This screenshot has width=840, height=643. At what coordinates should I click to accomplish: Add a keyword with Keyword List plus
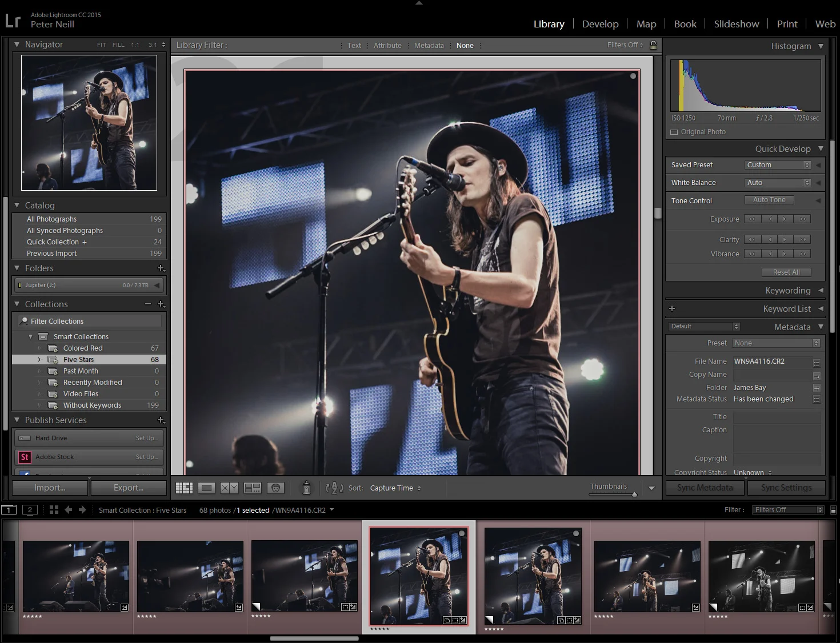tap(672, 308)
